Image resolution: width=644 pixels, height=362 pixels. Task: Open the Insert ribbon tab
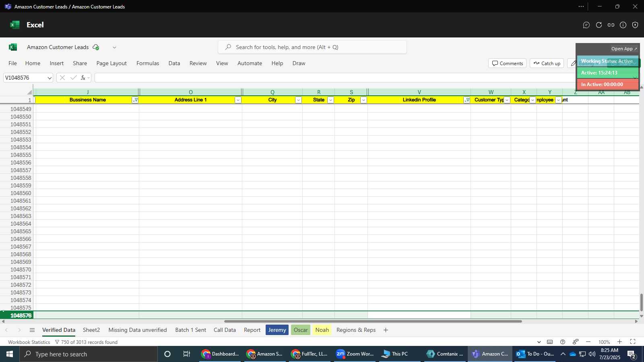point(57,63)
